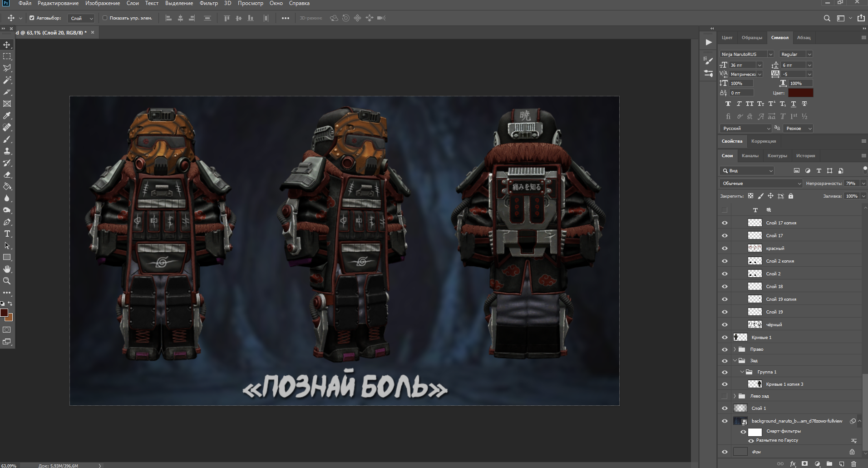Hide the чёрный layer

click(x=725, y=324)
